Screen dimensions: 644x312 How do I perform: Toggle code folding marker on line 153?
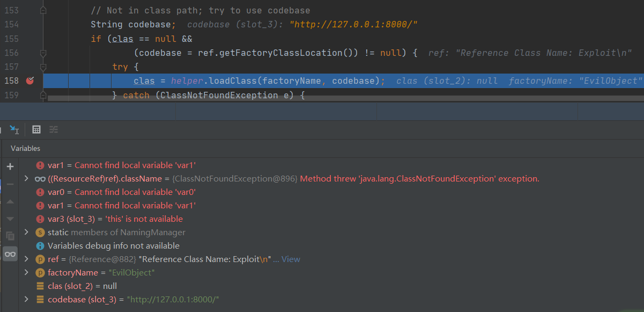tap(43, 11)
